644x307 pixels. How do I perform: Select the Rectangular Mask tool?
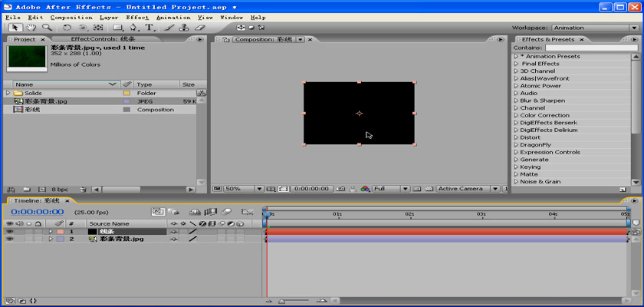118,28
